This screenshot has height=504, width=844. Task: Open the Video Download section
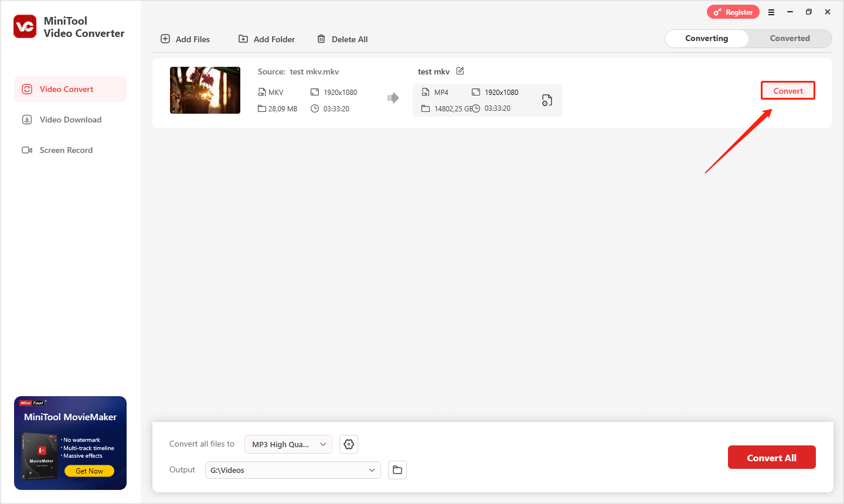click(x=70, y=120)
